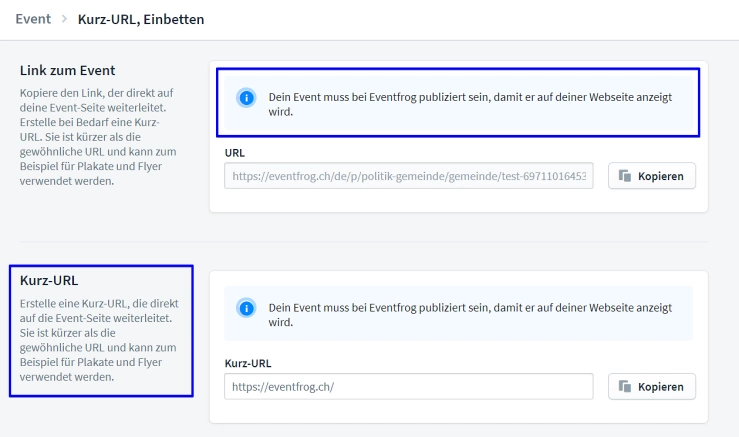Viewport: 739px width, 437px height.
Task: Click the info icon in the Kurz-URL notice
Action: (x=246, y=308)
